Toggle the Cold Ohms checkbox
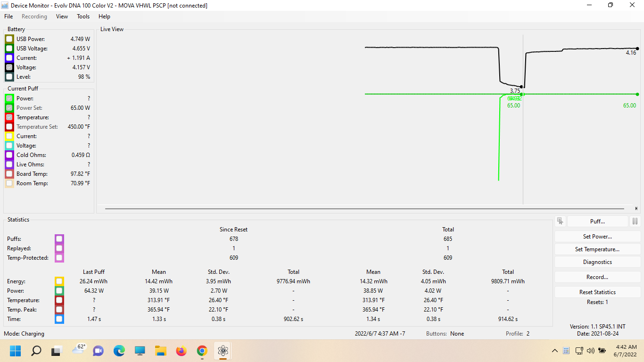 (9, 155)
